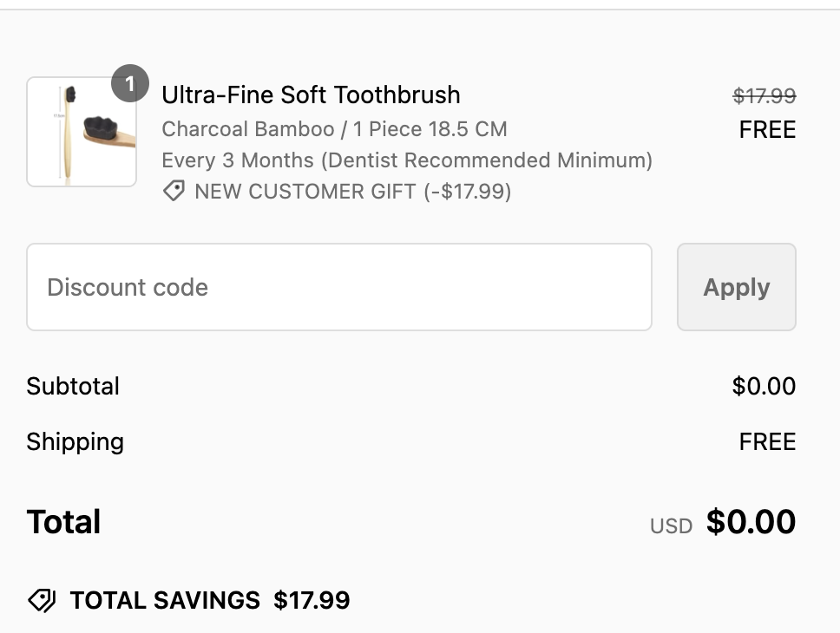
Task: Click the FREE price beside the toothbrush
Action: pos(767,130)
